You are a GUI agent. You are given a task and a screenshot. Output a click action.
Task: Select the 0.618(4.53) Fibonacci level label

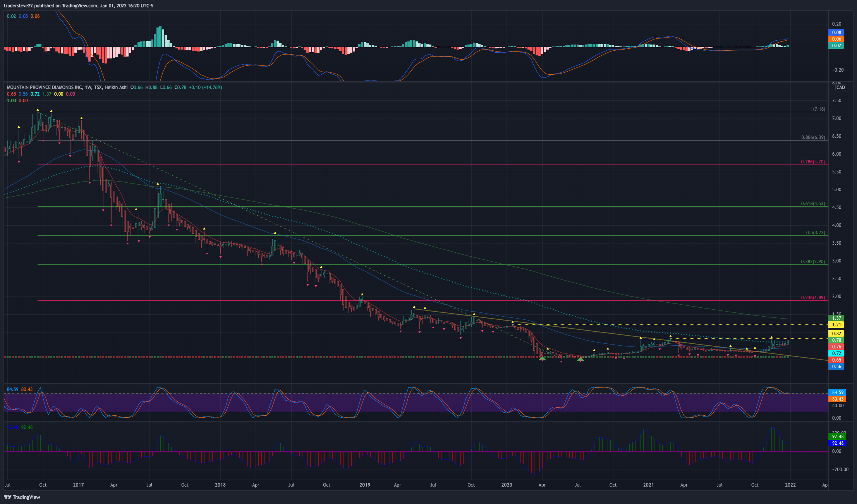813,204
